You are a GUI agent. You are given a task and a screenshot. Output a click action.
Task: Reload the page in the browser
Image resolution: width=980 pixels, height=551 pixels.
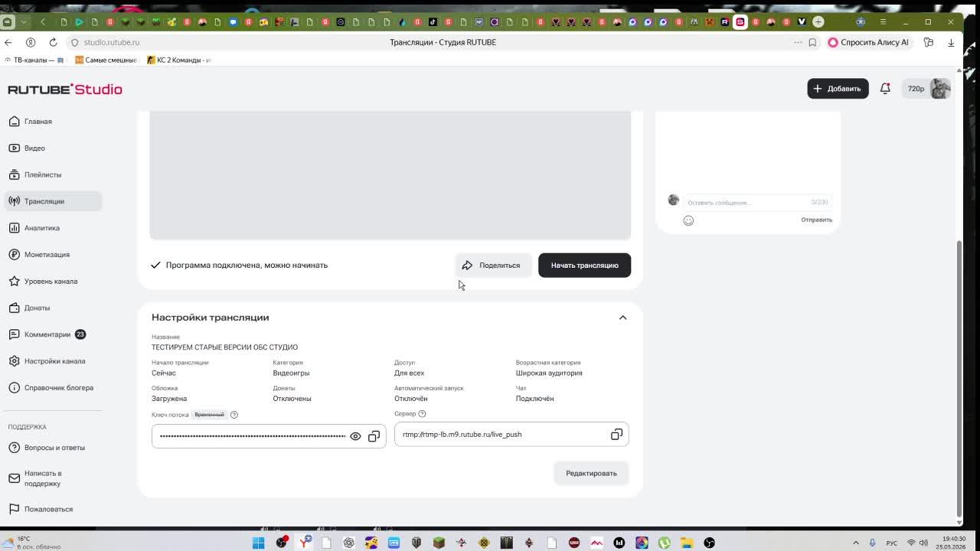pos(53,42)
